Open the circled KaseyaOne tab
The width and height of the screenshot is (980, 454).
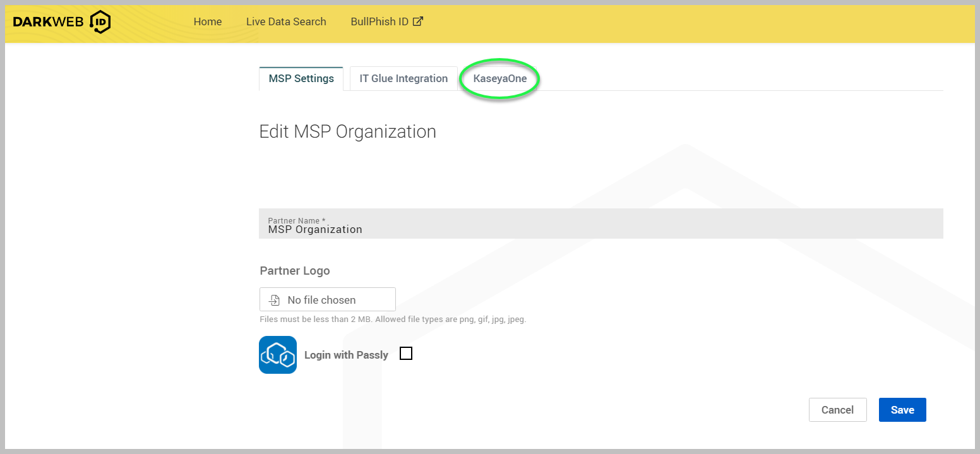tap(499, 78)
